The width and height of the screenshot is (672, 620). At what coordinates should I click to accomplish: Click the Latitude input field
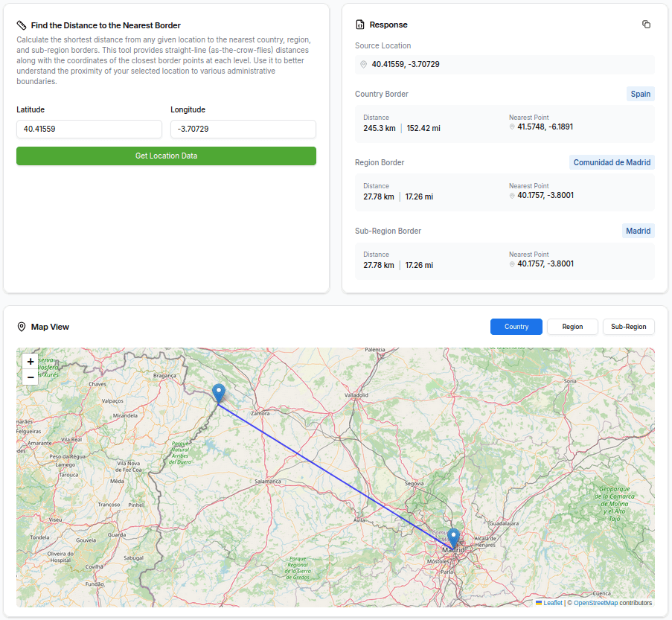(89, 129)
